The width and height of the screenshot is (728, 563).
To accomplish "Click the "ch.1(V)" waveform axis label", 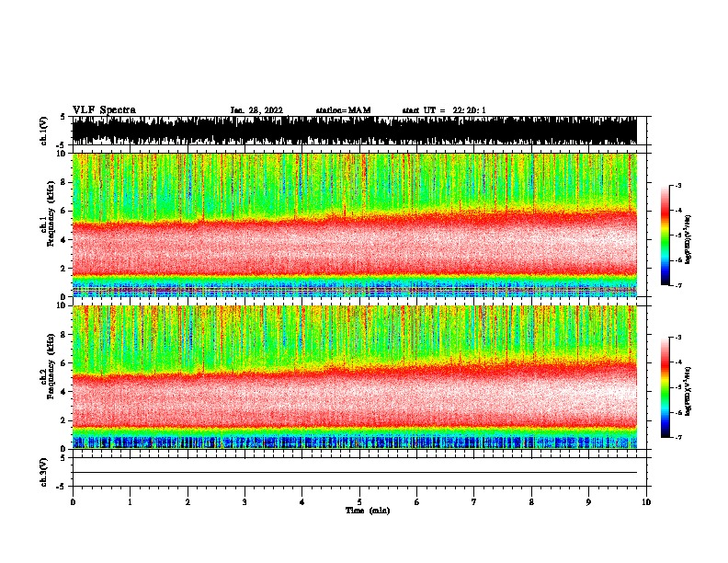I will point(43,131).
